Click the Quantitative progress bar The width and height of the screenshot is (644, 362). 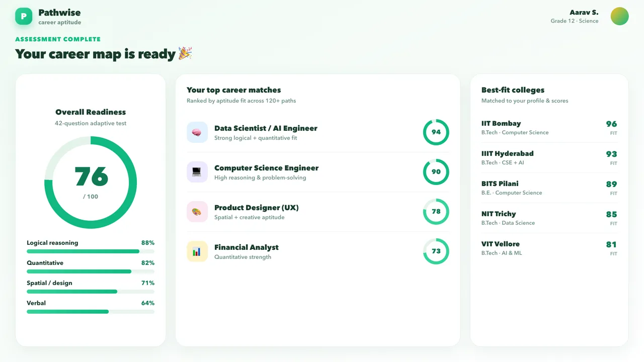click(x=91, y=271)
